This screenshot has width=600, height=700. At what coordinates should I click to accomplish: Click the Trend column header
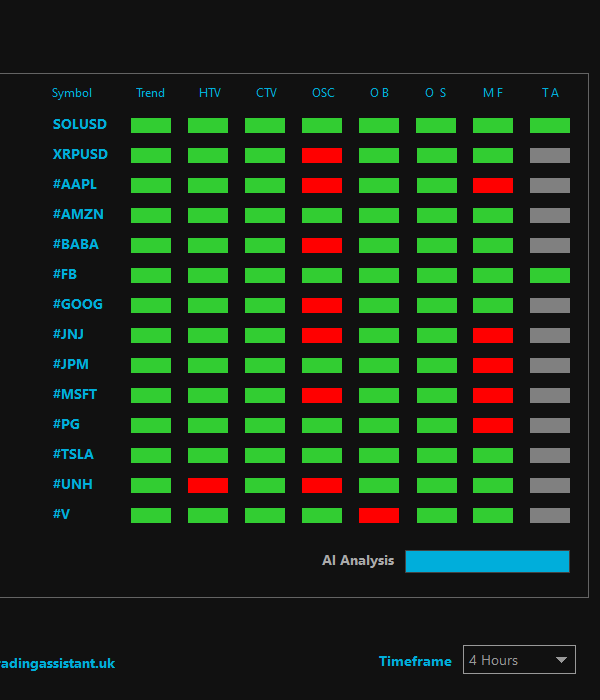point(150,93)
